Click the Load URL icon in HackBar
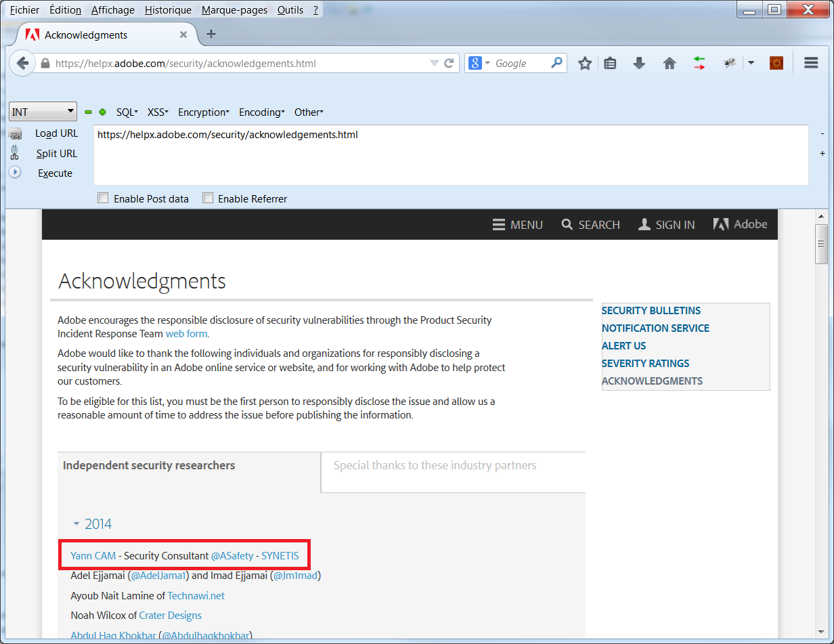The image size is (834, 644). 16,134
